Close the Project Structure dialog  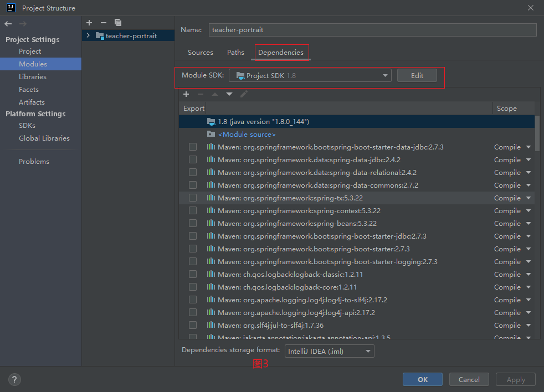531,8
